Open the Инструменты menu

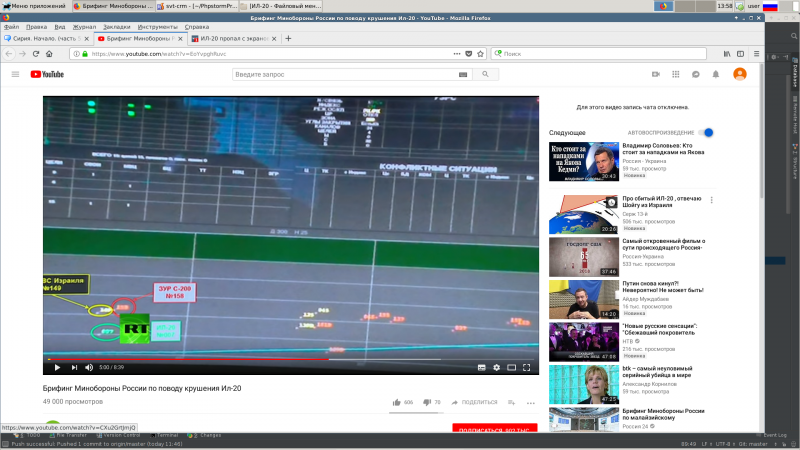click(158, 27)
